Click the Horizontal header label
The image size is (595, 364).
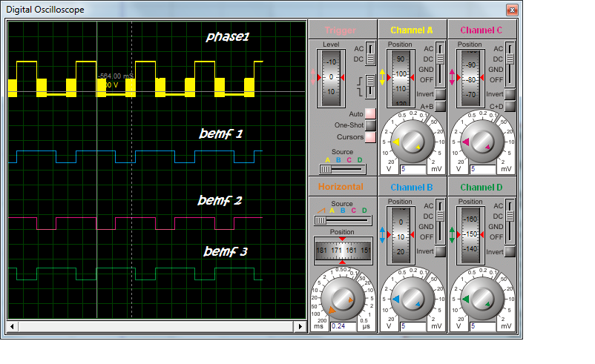pos(341,187)
